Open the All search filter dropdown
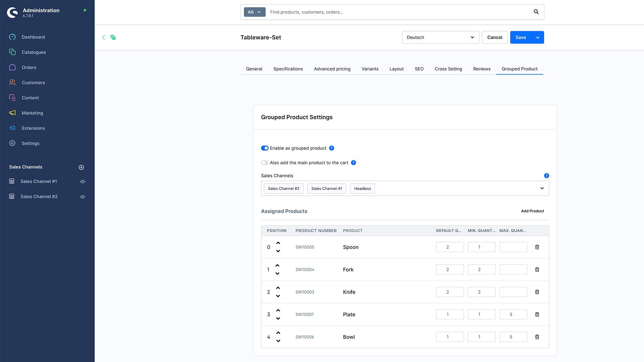This screenshot has height=362, width=644. tap(254, 12)
